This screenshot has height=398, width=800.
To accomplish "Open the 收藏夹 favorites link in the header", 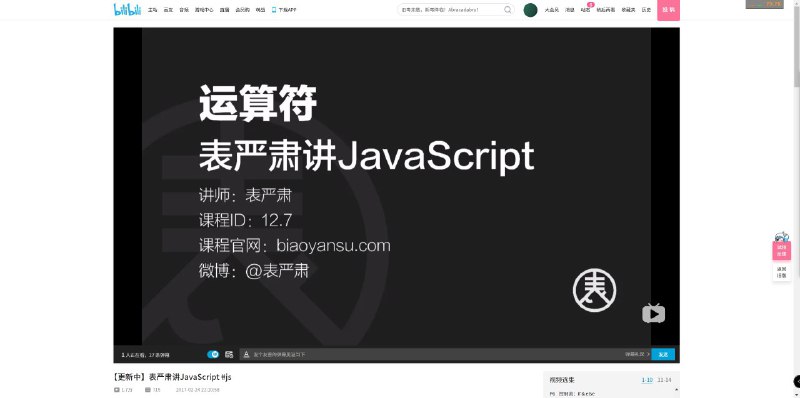I will [628, 10].
